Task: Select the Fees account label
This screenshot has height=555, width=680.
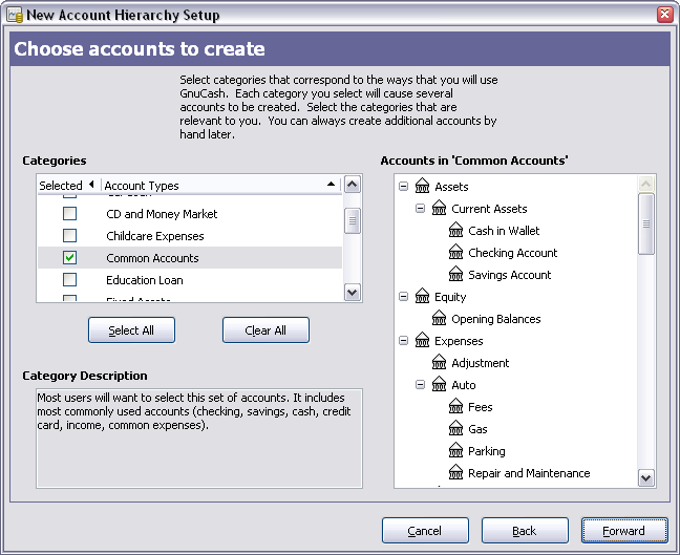Action: pyautogui.click(x=480, y=407)
